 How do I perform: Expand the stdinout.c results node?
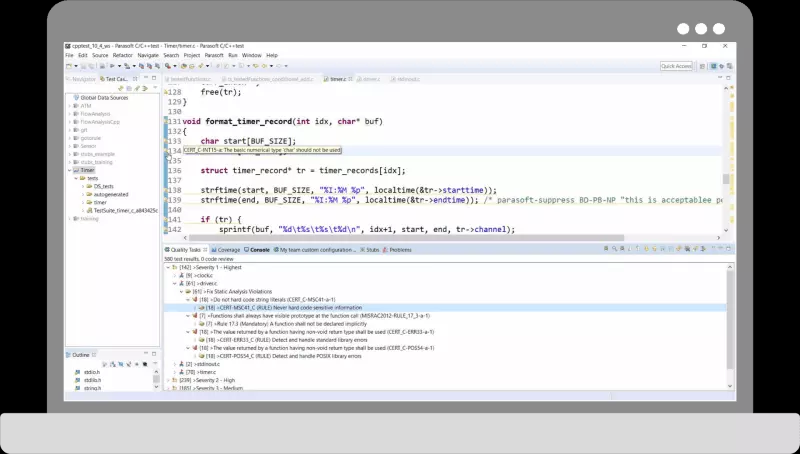175,364
